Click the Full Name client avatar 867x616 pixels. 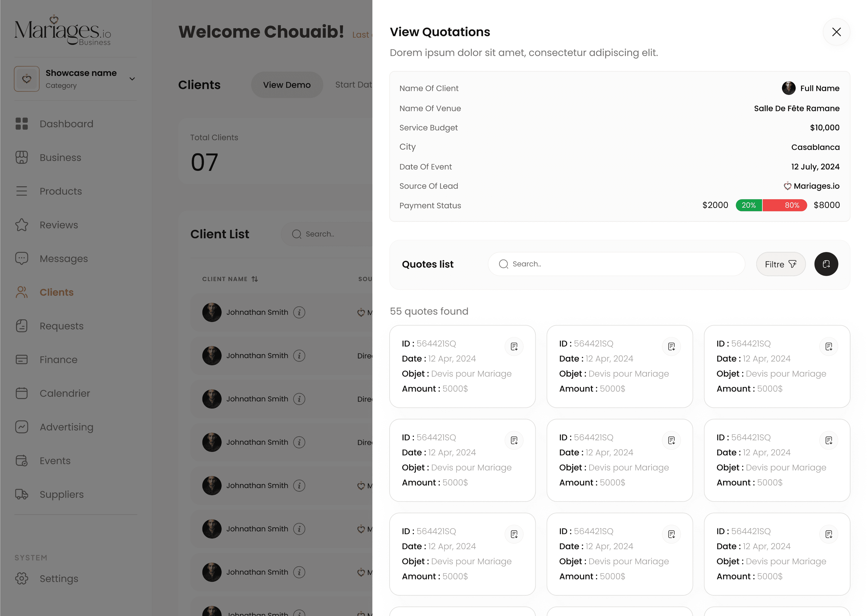click(x=788, y=88)
